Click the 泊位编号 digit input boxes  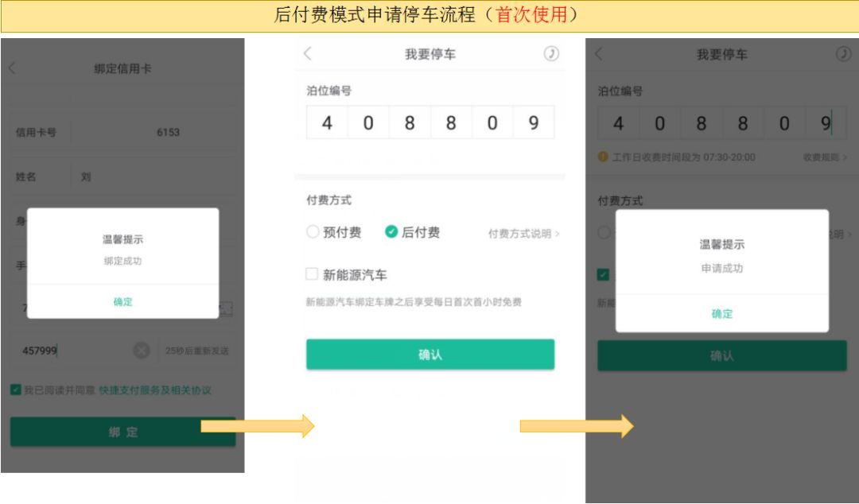tap(429, 122)
